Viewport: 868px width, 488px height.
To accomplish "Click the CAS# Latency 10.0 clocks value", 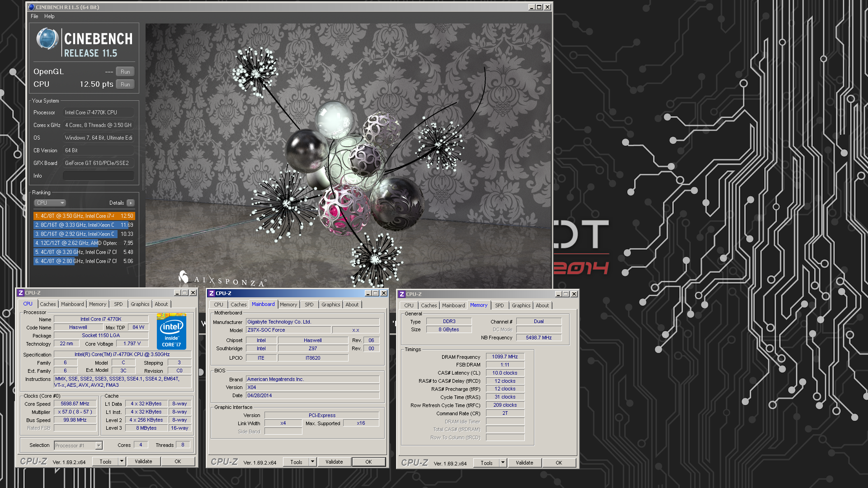I will [505, 373].
